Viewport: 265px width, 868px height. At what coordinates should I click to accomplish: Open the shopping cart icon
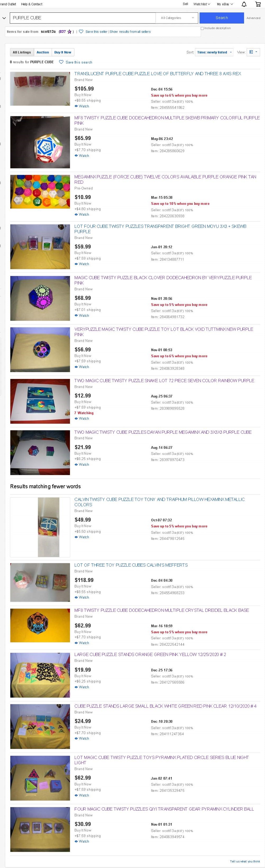tap(258, 4)
